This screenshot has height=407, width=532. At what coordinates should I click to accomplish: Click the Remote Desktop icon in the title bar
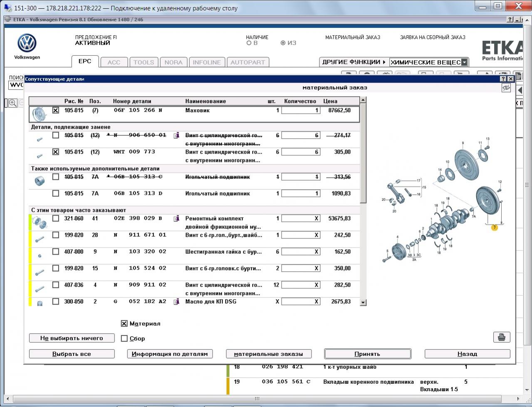[8, 8]
